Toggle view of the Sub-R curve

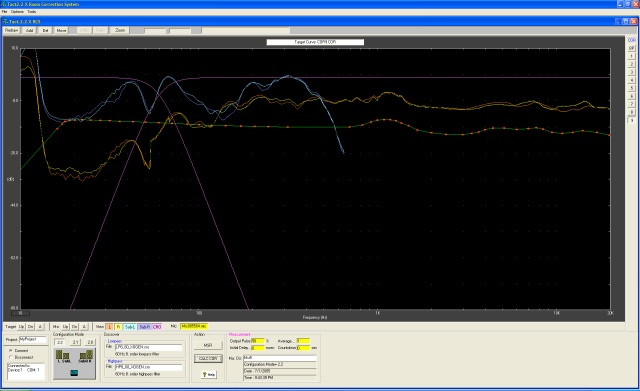[x=144, y=327]
